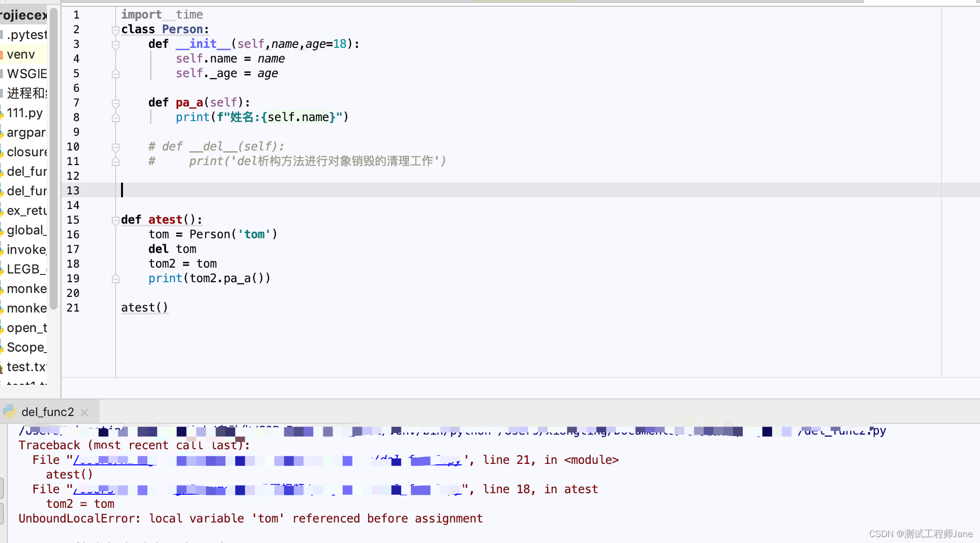Viewport: 980px width, 543px height.
Task: Click fold end marker at line 5
Action: [116, 74]
